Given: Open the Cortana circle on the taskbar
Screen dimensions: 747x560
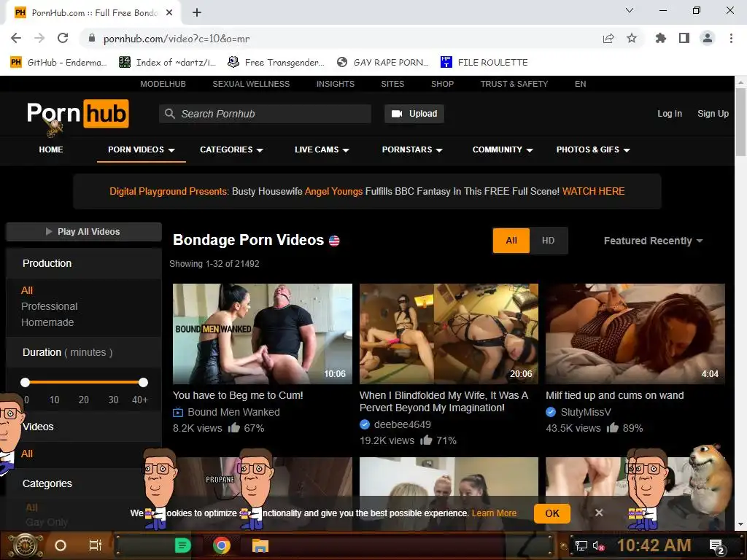Looking at the screenshot, I should (61, 545).
